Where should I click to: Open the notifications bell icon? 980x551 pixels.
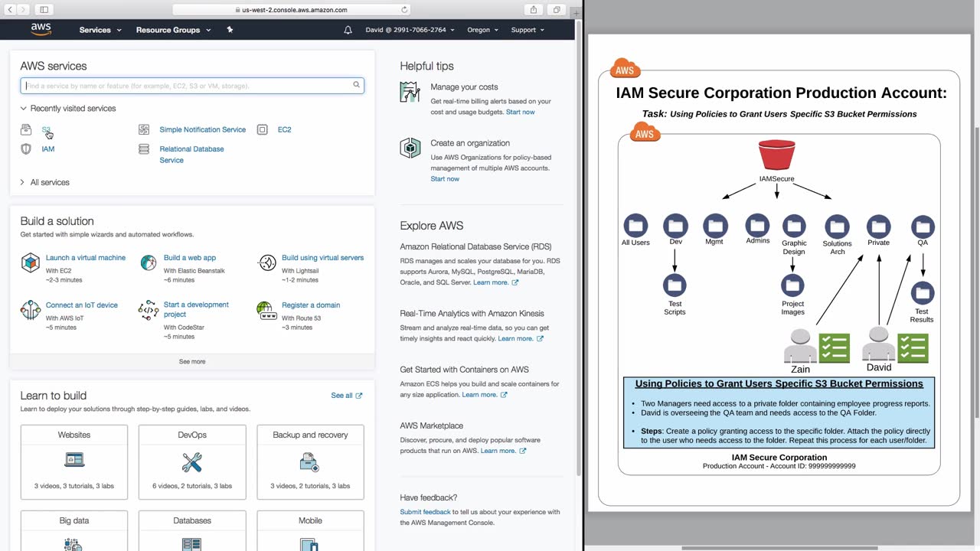348,30
